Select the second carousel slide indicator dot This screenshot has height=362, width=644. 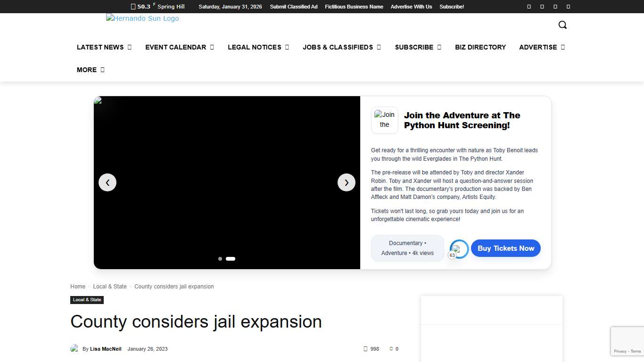click(x=230, y=259)
